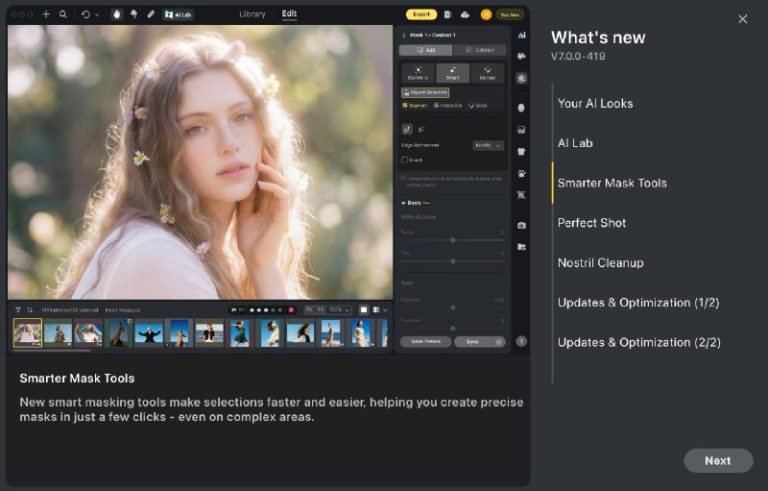The image size is (768, 491).
Task: Select the Add mask mode tab
Action: [426, 50]
